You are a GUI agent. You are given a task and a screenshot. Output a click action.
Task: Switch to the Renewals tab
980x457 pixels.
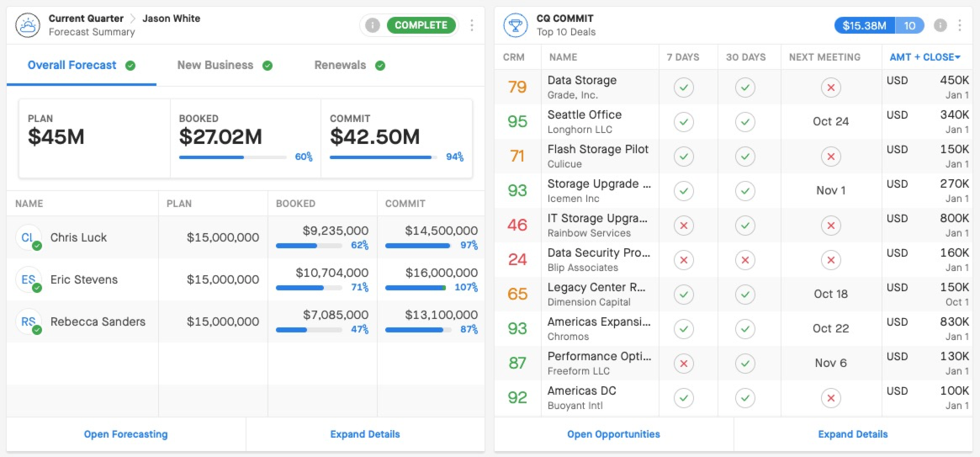(349, 65)
